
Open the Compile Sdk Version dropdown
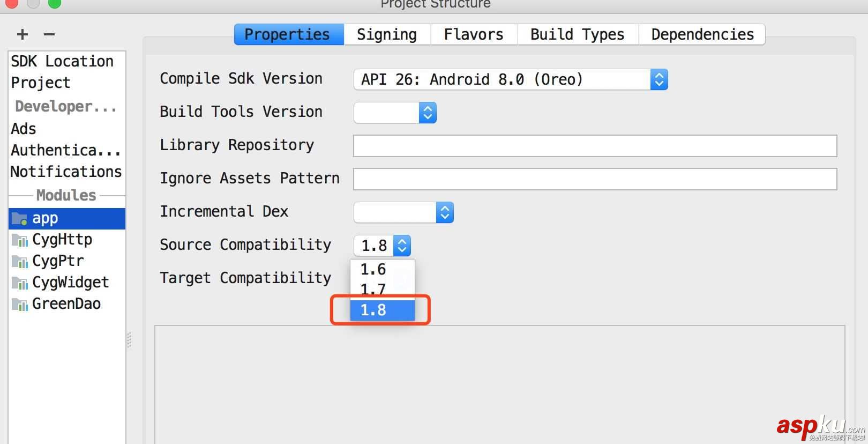660,79
